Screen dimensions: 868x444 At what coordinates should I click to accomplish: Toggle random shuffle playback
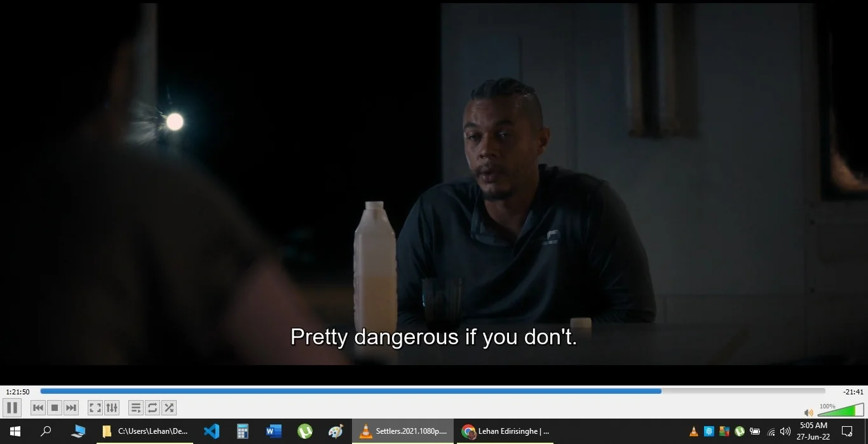pyautogui.click(x=169, y=408)
